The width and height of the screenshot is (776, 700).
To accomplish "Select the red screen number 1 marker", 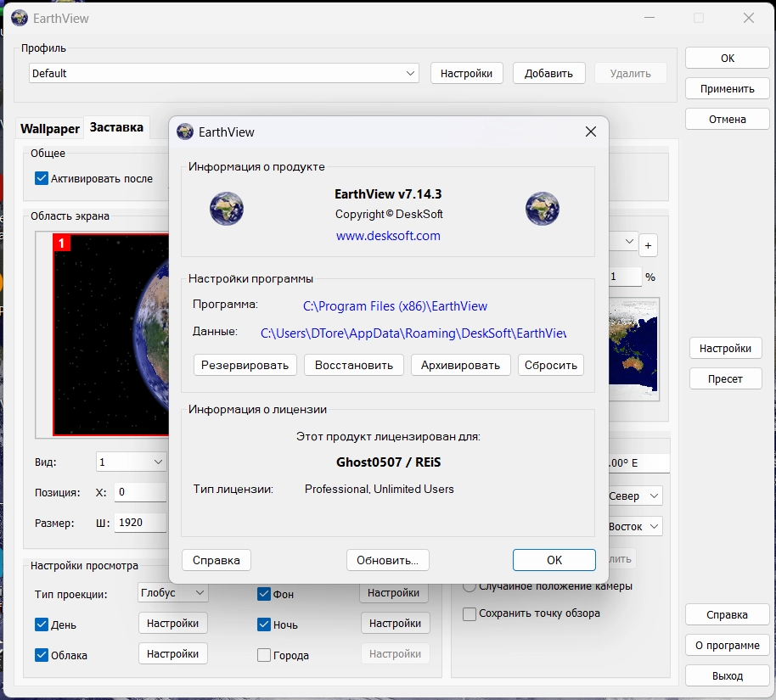I will [x=62, y=244].
